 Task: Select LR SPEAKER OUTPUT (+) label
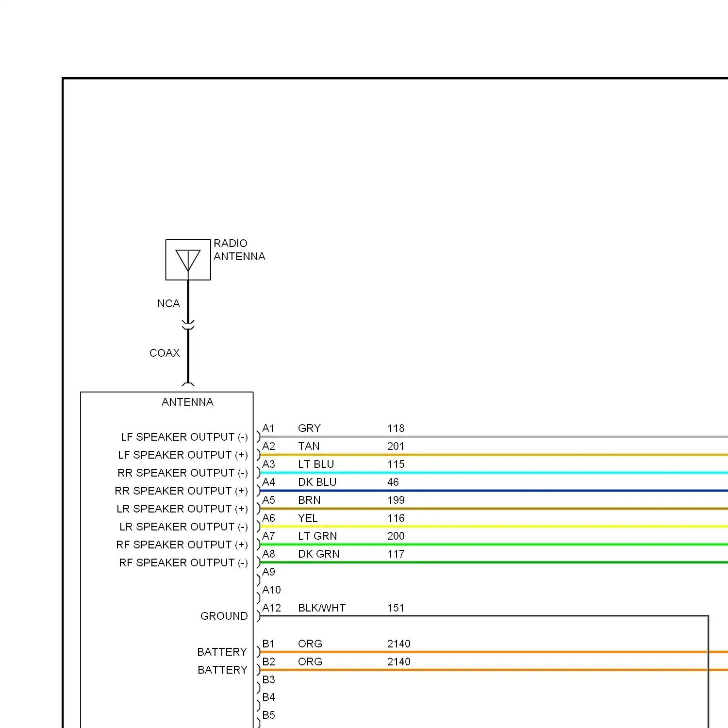(x=182, y=509)
